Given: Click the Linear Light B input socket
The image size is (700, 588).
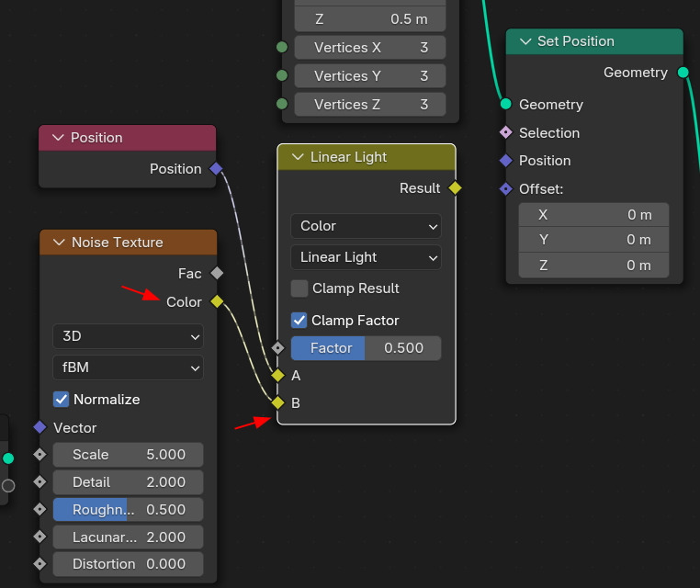Looking at the screenshot, I should click(277, 402).
